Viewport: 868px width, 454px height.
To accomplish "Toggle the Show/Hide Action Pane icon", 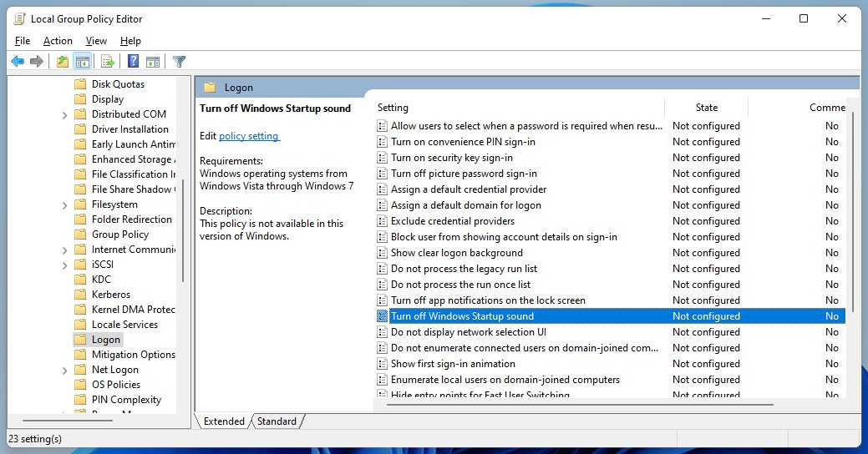I will pyautogui.click(x=153, y=62).
